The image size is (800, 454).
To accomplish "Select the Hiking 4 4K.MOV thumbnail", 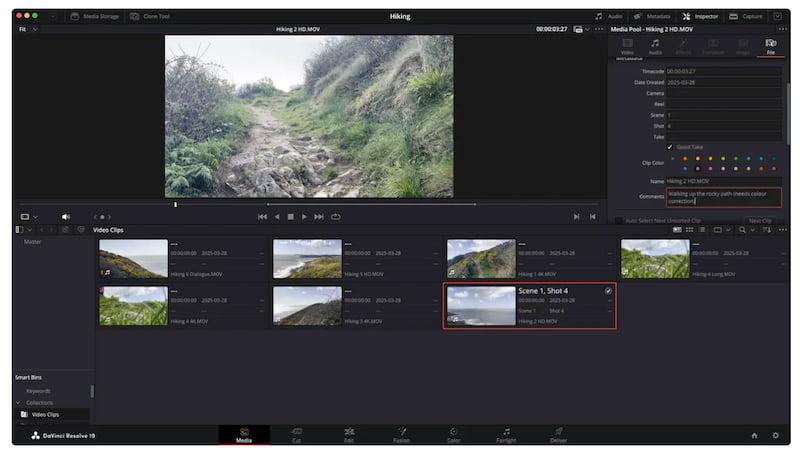I will click(133, 306).
